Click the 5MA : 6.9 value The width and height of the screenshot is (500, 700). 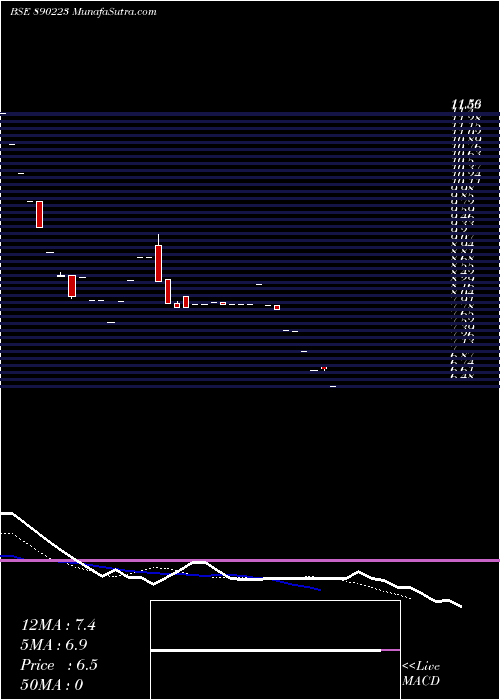[54, 645]
